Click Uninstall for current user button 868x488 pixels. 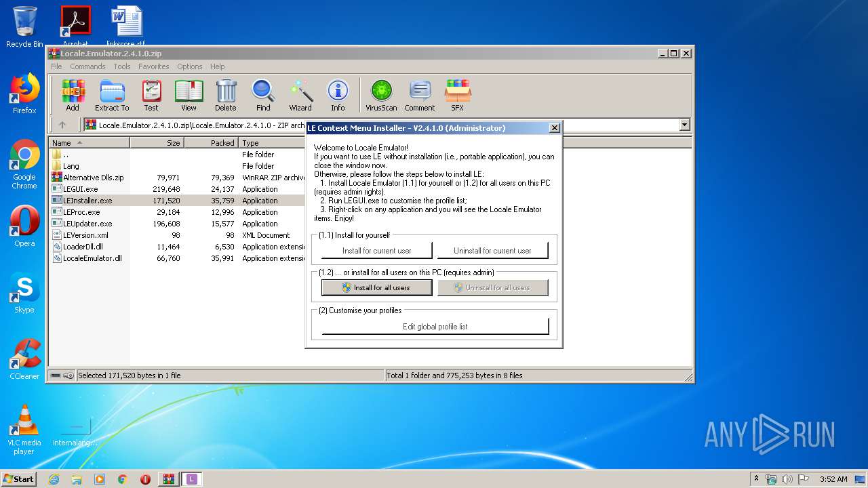tap(492, 251)
